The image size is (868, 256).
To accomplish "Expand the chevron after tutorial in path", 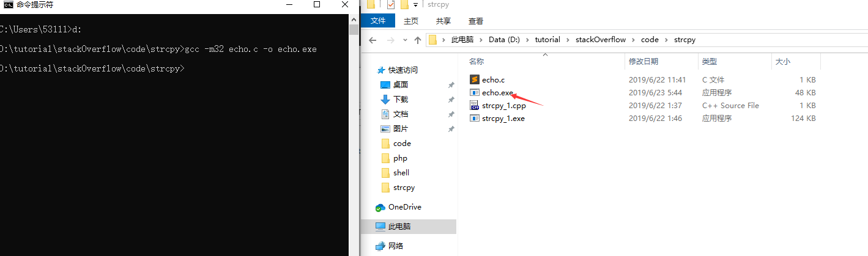I will pos(567,40).
